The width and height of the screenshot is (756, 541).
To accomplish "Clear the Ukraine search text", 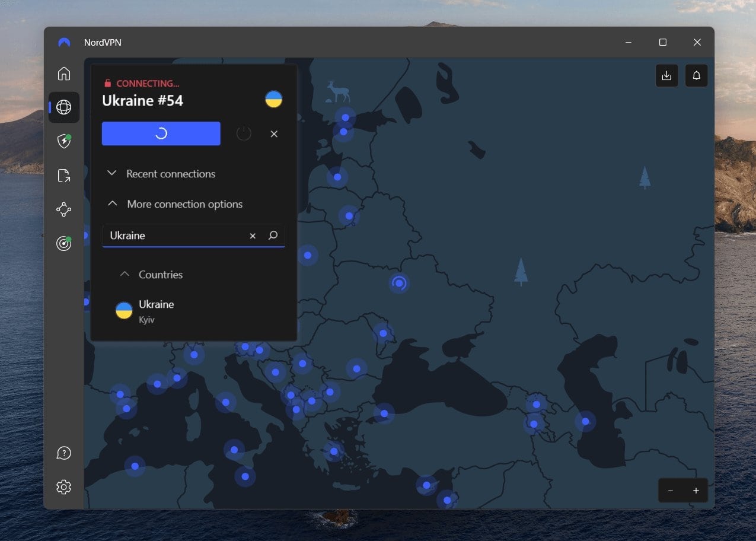I will pos(253,236).
